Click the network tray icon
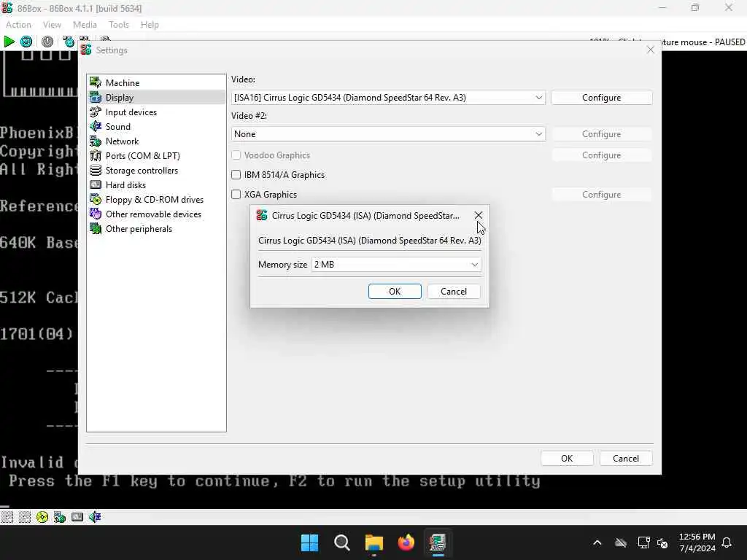The width and height of the screenshot is (747, 560). [x=643, y=542]
